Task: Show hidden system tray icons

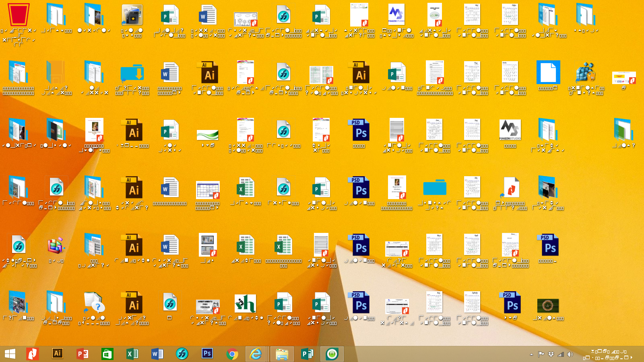Action: pyautogui.click(x=531, y=354)
